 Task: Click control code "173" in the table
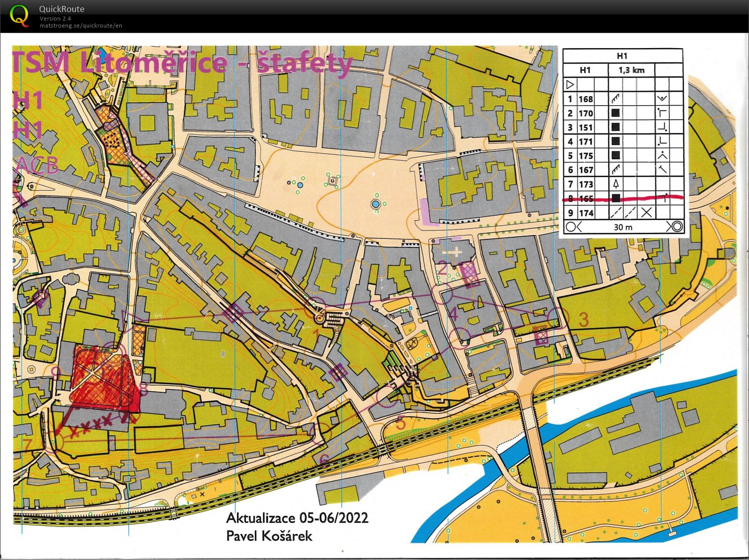(586, 184)
